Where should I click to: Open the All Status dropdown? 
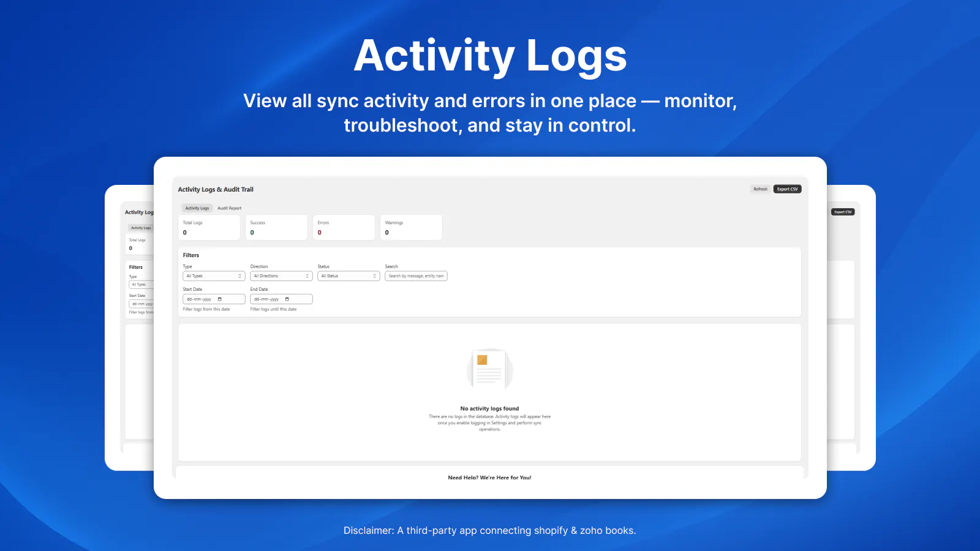point(349,276)
